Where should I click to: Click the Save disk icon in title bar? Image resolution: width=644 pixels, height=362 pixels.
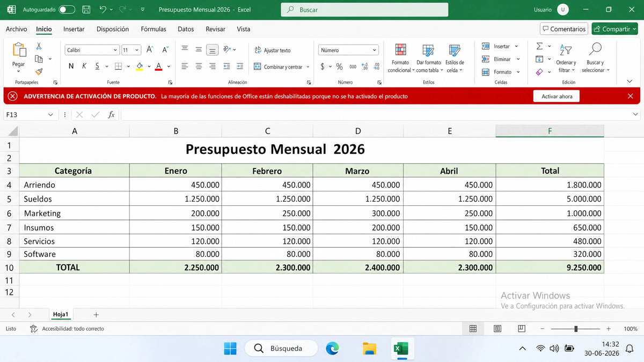tap(86, 10)
